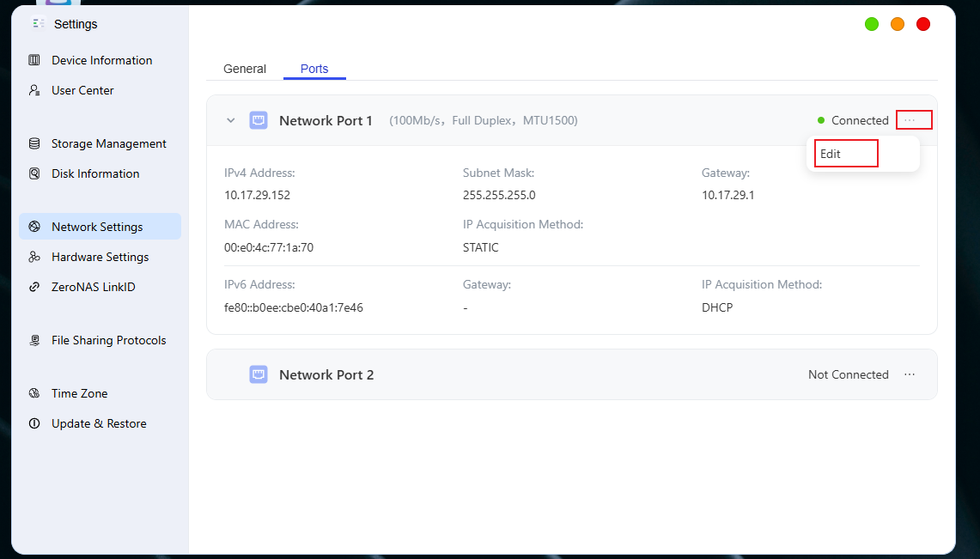Click the MAC address 00:e0:4c:77:1a:70

[x=269, y=247]
